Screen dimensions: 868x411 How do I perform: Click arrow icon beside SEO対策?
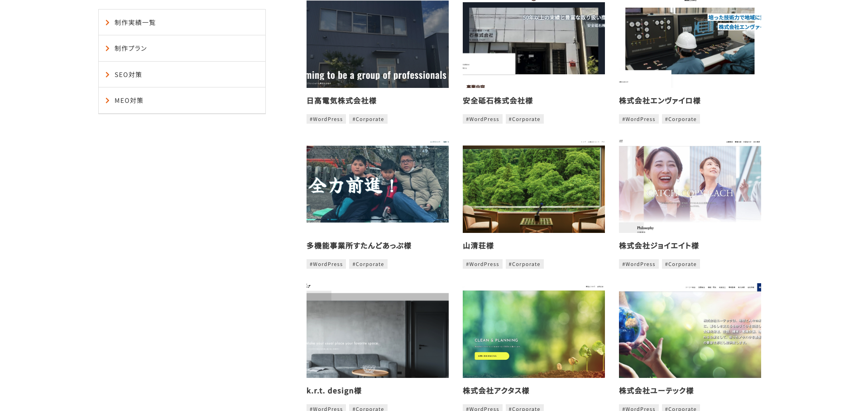click(x=108, y=74)
